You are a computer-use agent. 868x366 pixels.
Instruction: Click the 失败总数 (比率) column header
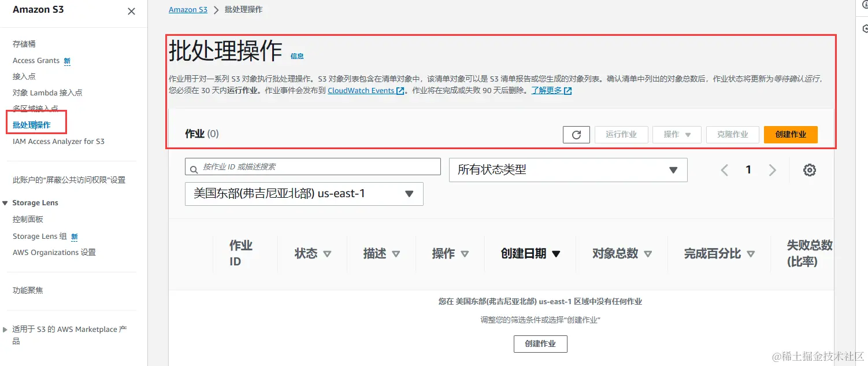(x=810, y=253)
